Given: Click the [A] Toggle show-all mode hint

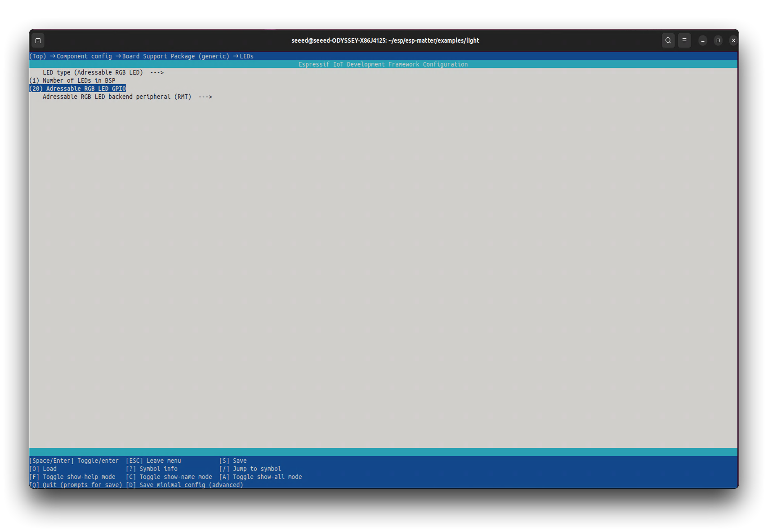Looking at the screenshot, I should (x=260, y=477).
